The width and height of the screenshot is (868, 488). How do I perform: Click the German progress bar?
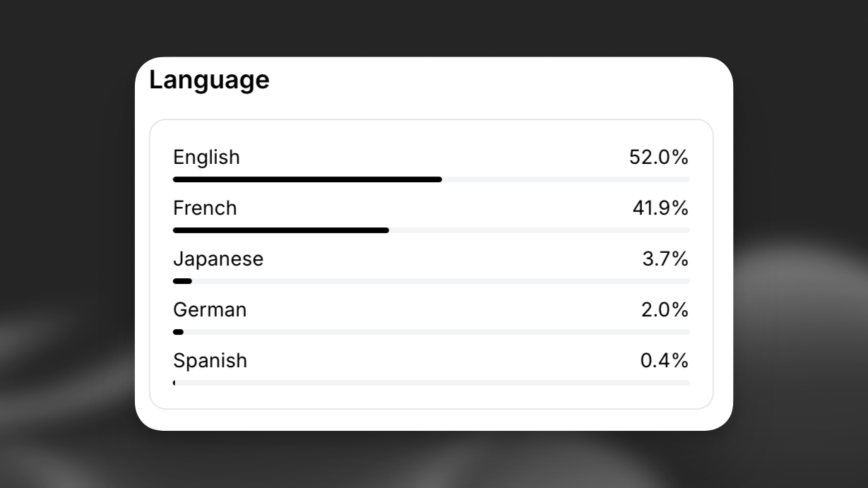[431, 331]
